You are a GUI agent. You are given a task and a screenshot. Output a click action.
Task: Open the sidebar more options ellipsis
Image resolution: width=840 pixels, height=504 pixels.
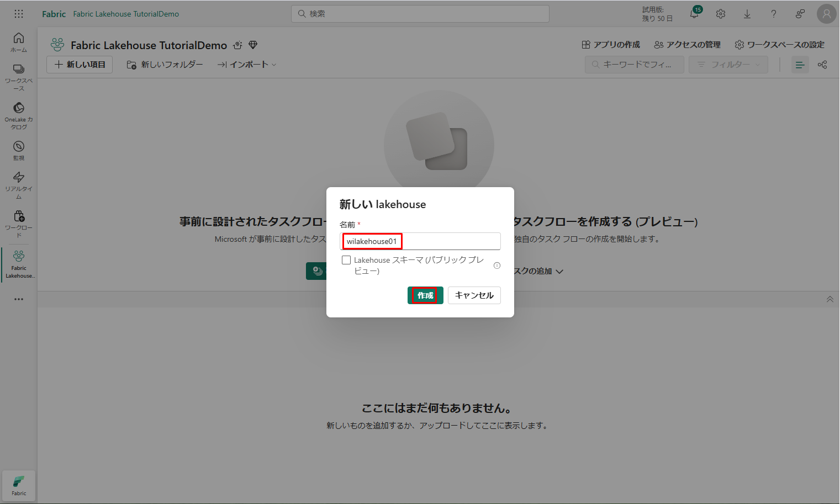tap(19, 299)
